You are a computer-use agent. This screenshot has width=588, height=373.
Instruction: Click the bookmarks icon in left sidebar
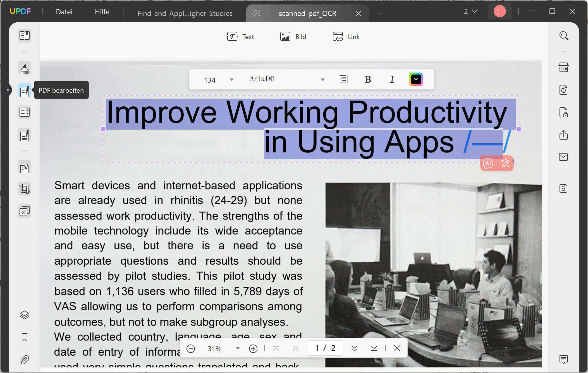pyautogui.click(x=24, y=338)
